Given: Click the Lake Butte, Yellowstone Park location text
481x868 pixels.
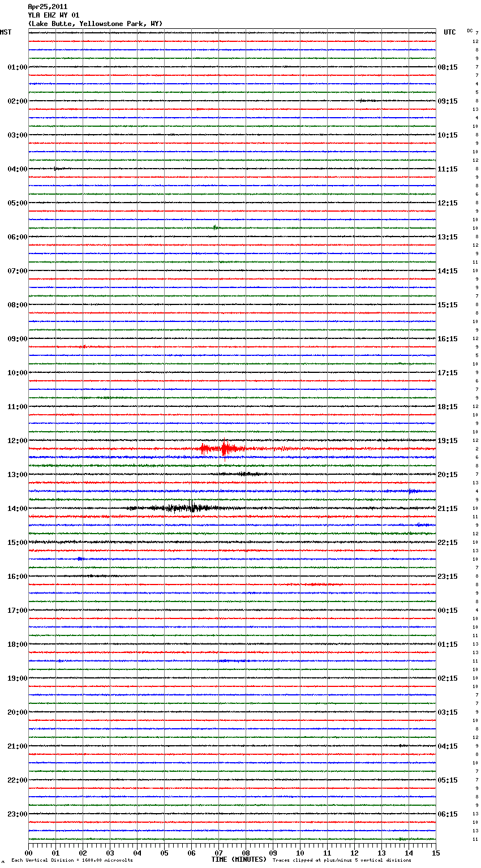Looking at the screenshot, I should (95, 24).
